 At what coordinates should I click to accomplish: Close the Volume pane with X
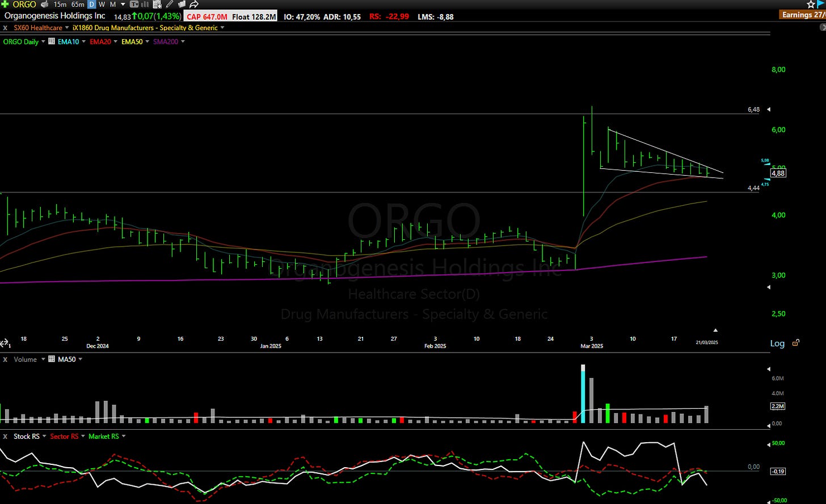(5, 359)
